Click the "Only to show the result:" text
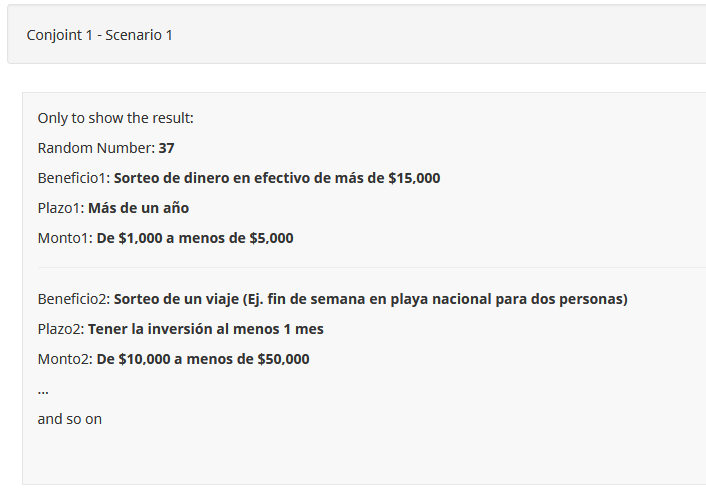Viewport: 706px width, 493px height. click(115, 118)
